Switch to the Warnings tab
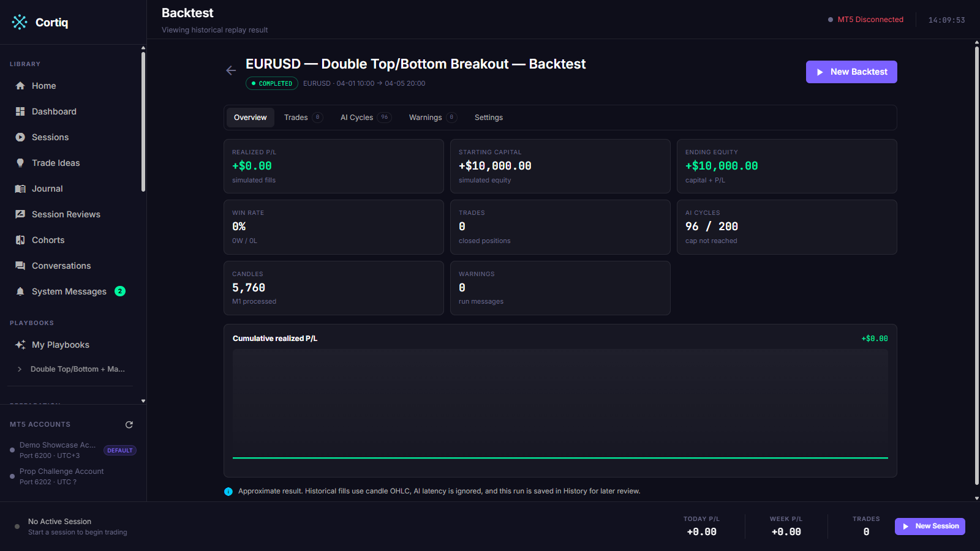The image size is (980, 551). [432, 118]
